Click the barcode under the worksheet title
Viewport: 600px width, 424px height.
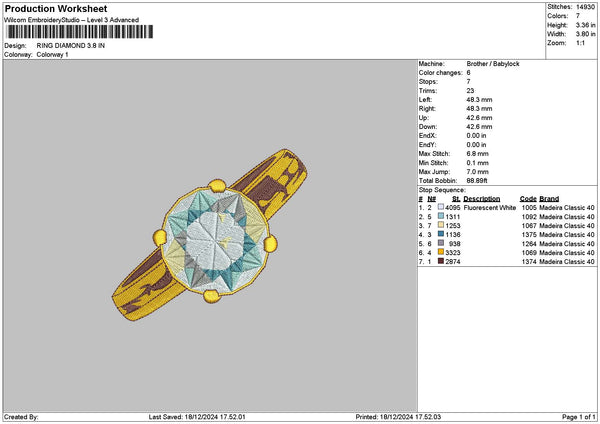(80, 32)
